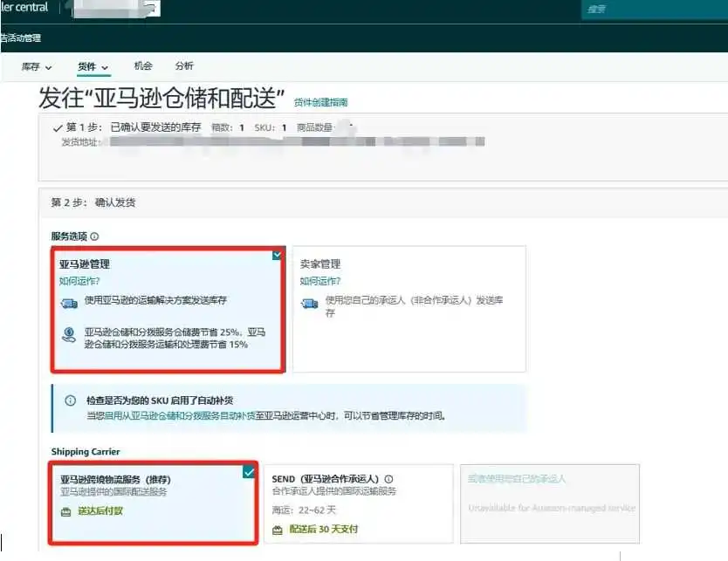Toggle the checkmark on 亚马逊跨境物流服务 card
Viewport: 728px width, 561px height.
249,472
